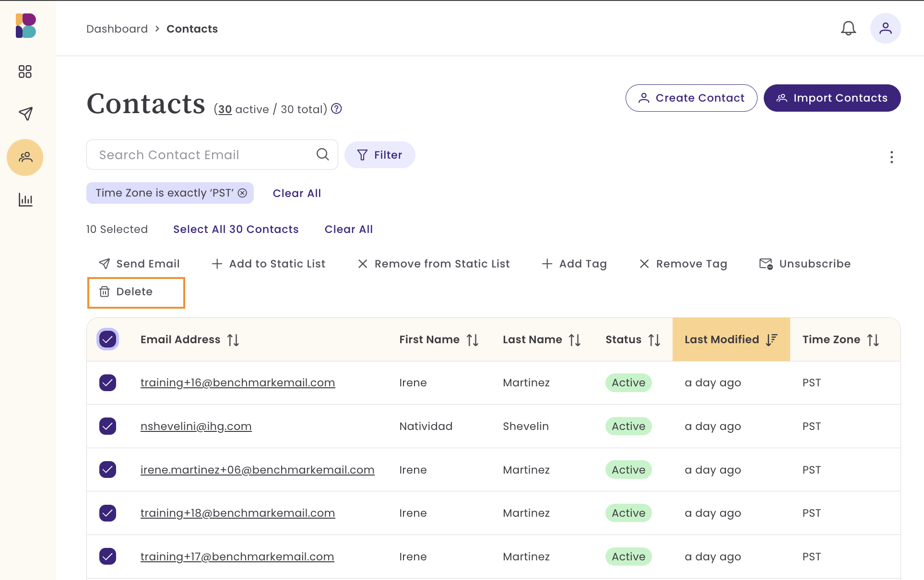Click the search magnifier icon

[x=323, y=154]
